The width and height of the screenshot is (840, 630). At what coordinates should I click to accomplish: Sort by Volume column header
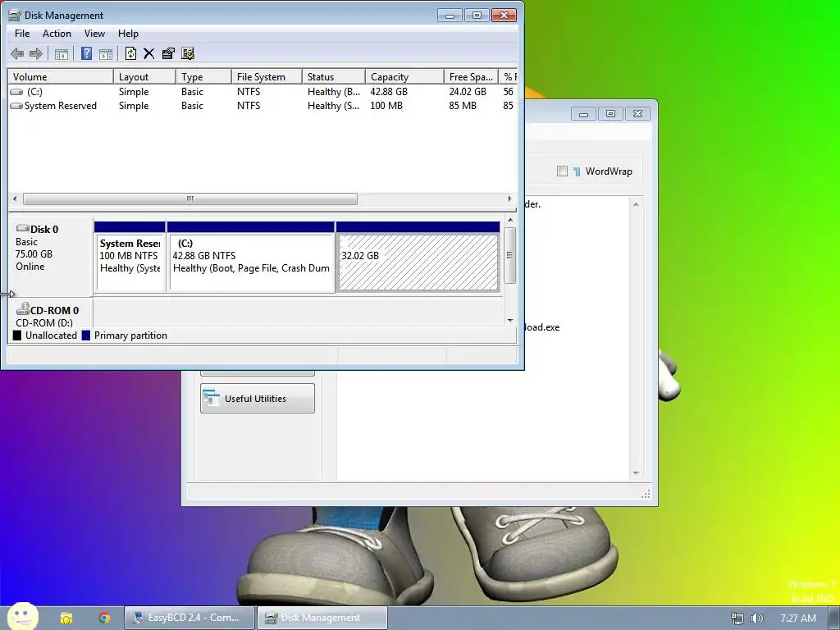point(61,76)
